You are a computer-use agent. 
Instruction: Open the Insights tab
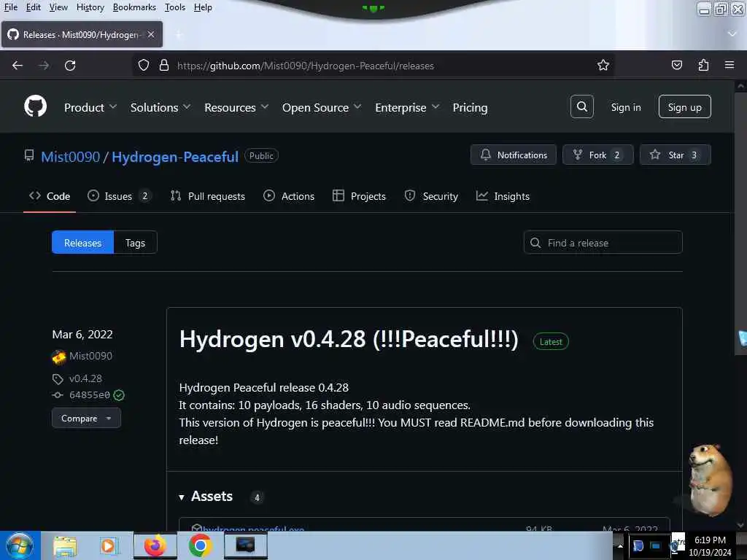[503, 196]
